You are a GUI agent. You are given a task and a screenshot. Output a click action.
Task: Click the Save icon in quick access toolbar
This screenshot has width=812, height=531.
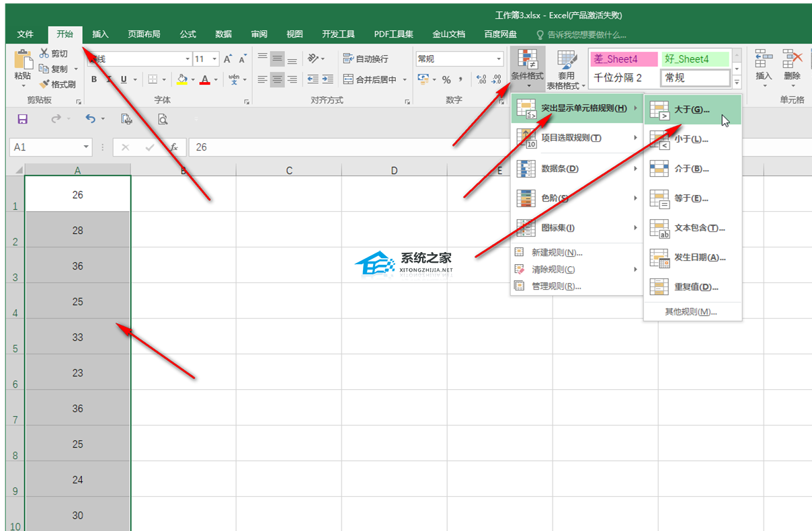click(x=22, y=119)
